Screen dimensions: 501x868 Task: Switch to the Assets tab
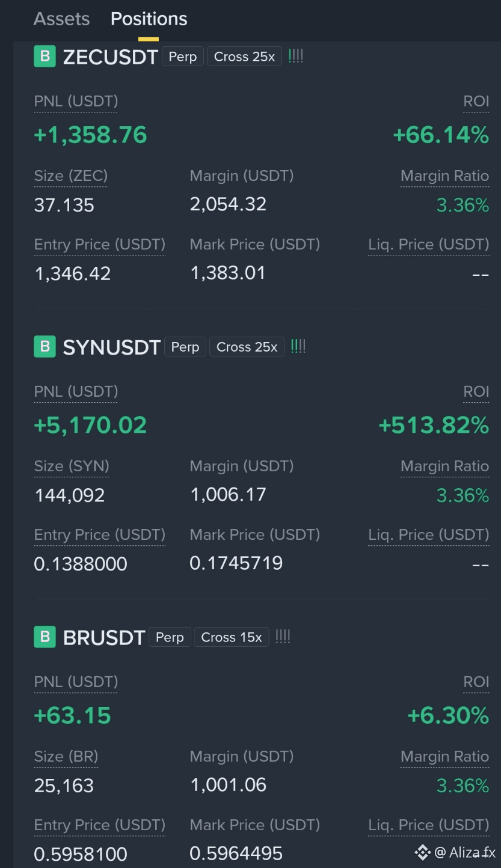coord(61,19)
